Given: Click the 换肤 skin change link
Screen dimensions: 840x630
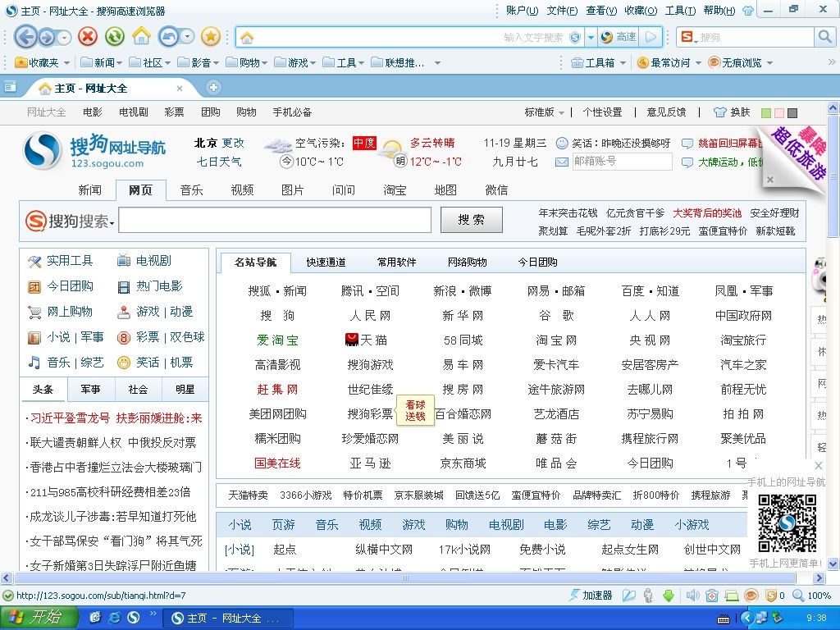Looking at the screenshot, I should click(x=732, y=112).
